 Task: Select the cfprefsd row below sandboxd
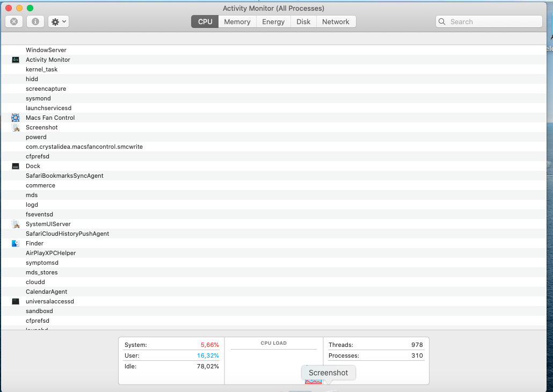tap(274, 321)
